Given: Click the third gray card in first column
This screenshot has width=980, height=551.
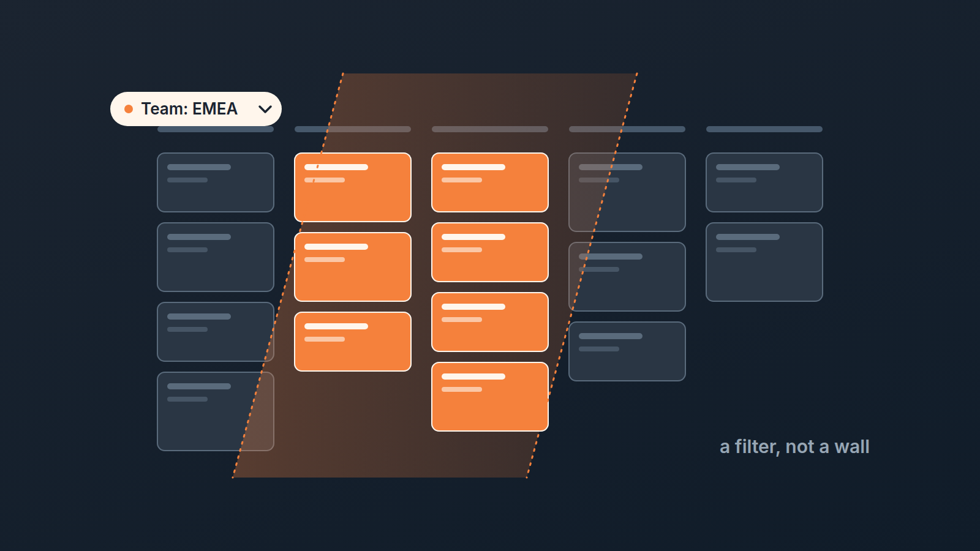Looking at the screenshot, I should coord(216,332).
